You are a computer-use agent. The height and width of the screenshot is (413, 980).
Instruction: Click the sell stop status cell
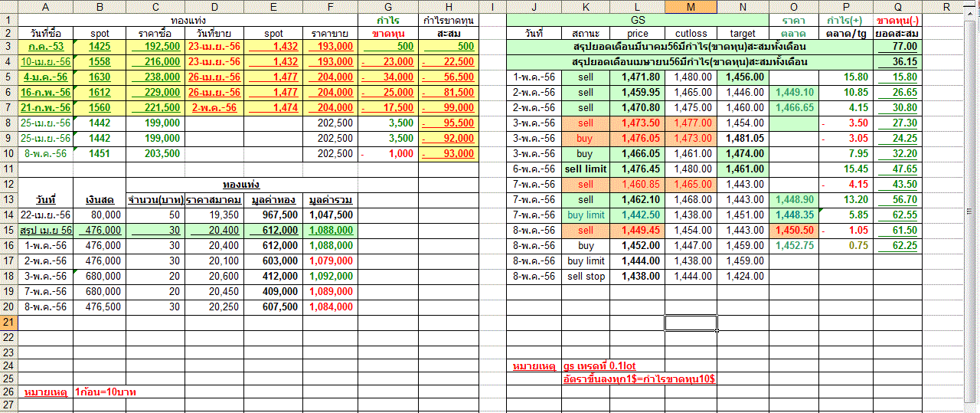coord(586,276)
